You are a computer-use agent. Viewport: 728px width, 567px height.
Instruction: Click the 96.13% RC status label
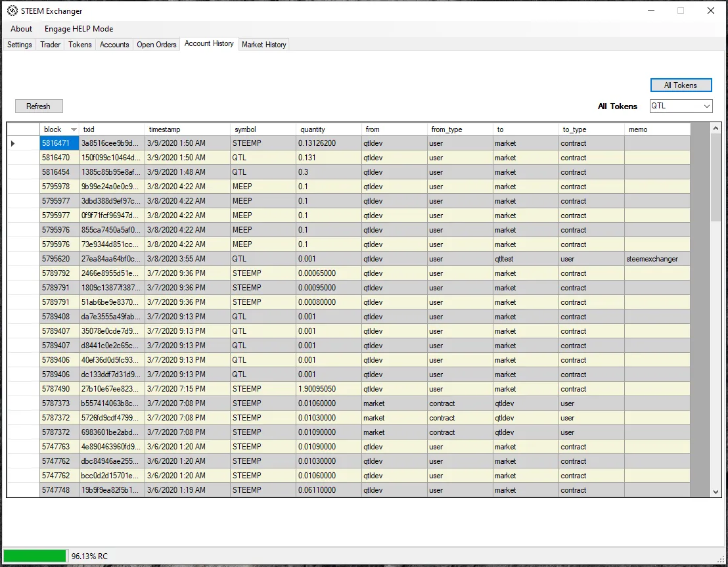(x=89, y=556)
